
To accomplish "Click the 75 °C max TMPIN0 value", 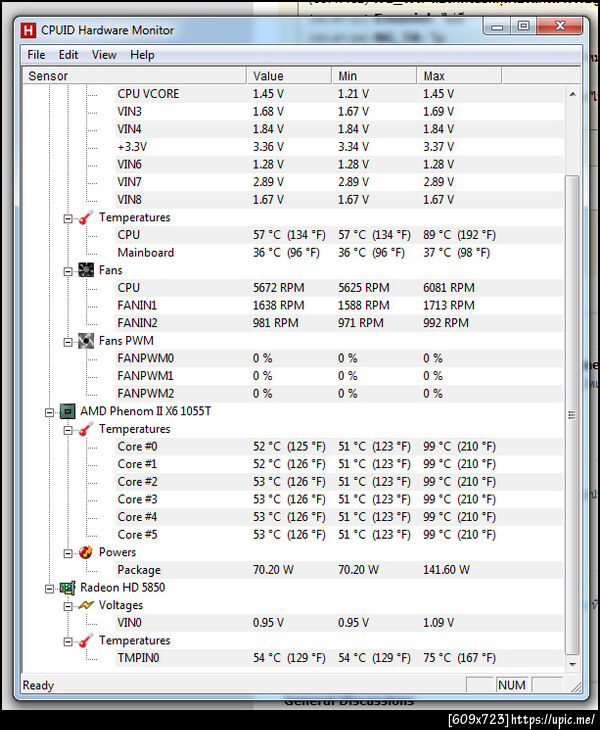I will point(459,658).
